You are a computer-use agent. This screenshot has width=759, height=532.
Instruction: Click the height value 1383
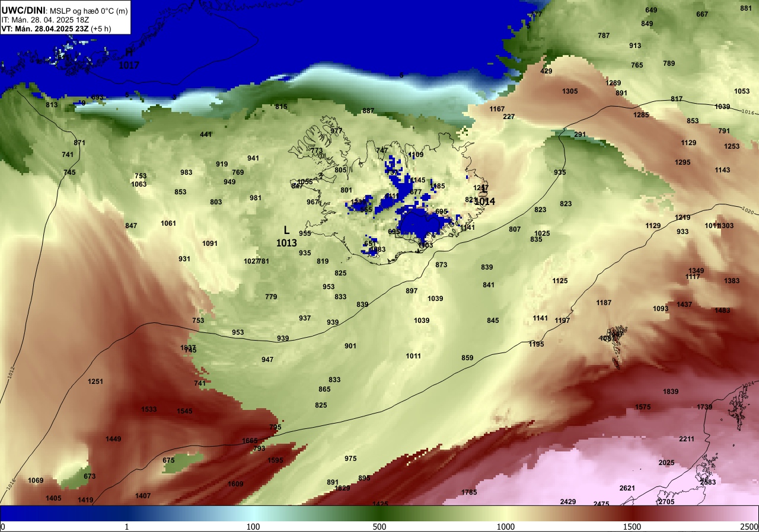[x=732, y=281]
